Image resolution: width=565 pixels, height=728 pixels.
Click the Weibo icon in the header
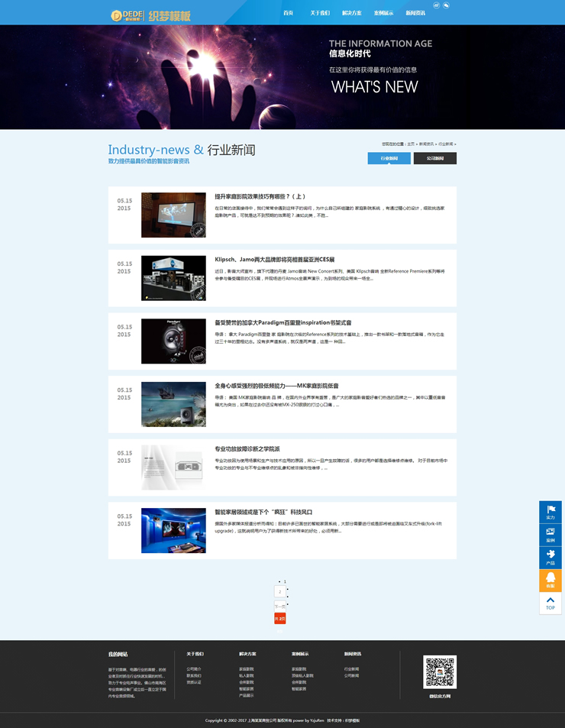(436, 5)
